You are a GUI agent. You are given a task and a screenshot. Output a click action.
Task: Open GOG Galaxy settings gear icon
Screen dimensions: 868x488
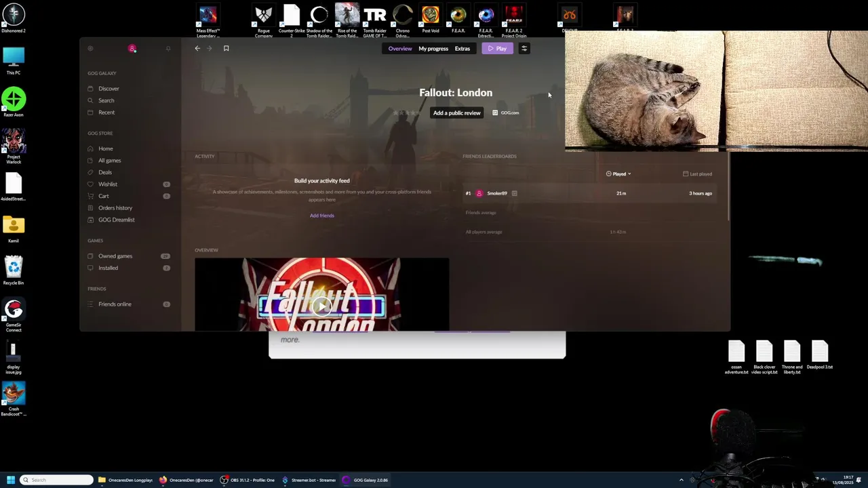click(x=90, y=48)
